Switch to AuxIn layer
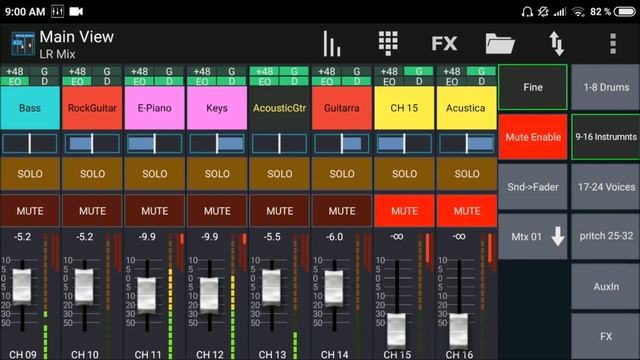Image resolution: width=640 pixels, height=360 pixels. click(606, 287)
